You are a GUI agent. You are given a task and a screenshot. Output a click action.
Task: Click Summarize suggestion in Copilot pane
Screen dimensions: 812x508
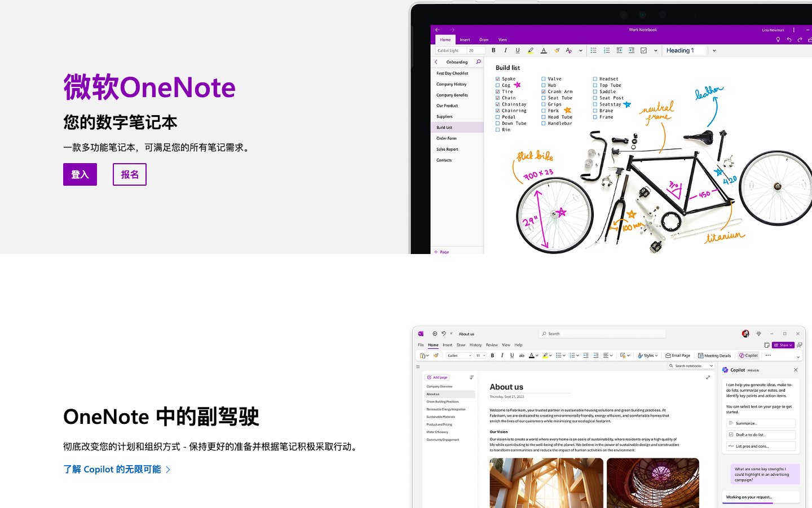click(761, 423)
